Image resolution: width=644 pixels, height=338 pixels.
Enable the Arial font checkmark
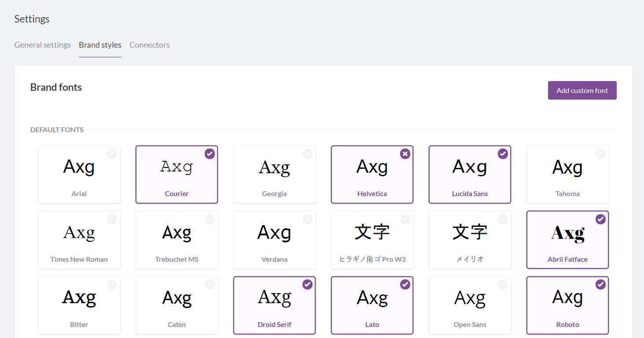tap(112, 154)
